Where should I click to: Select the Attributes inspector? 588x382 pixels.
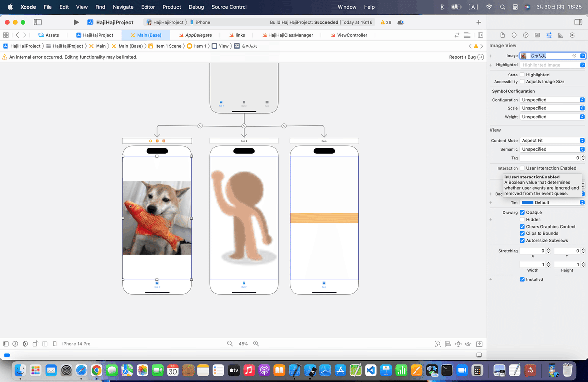pos(549,35)
